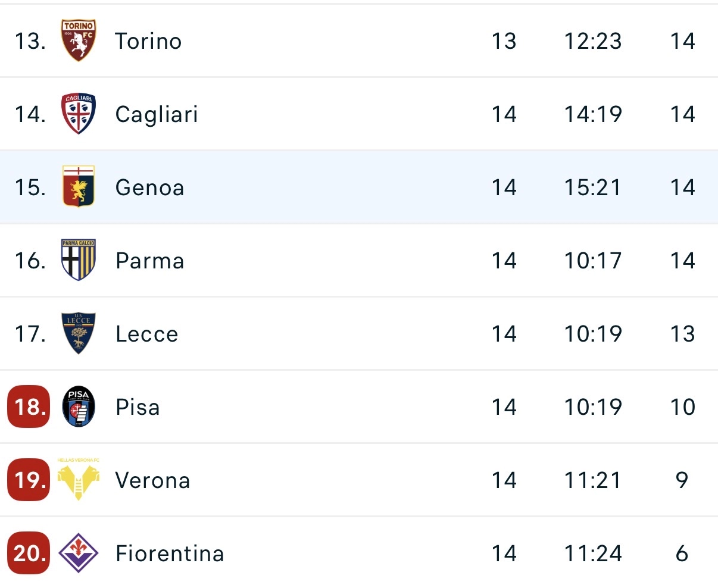Click Fiorentina's 11:24 goal record
Image resolution: width=718 pixels, height=588 pixels.
[593, 553]
